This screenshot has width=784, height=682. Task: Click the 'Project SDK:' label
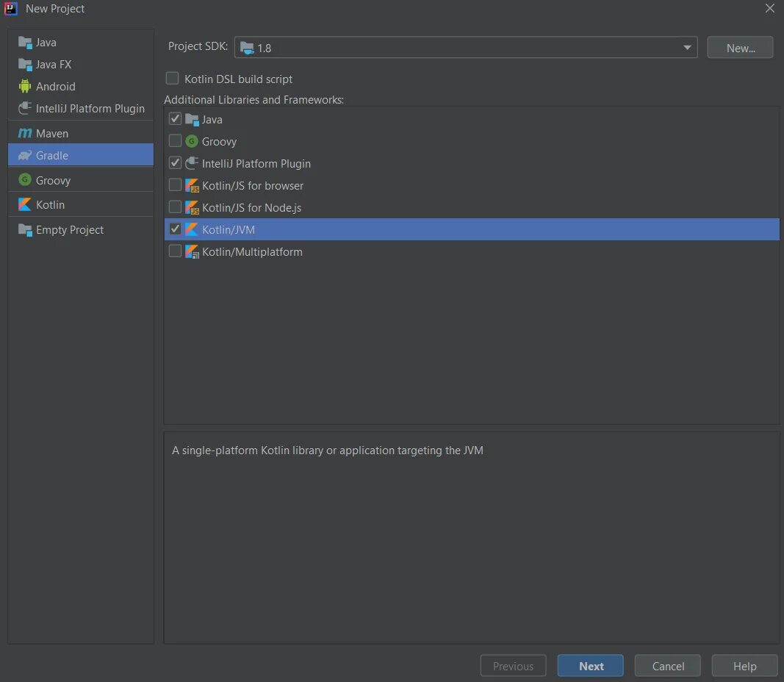coord(198,46)
